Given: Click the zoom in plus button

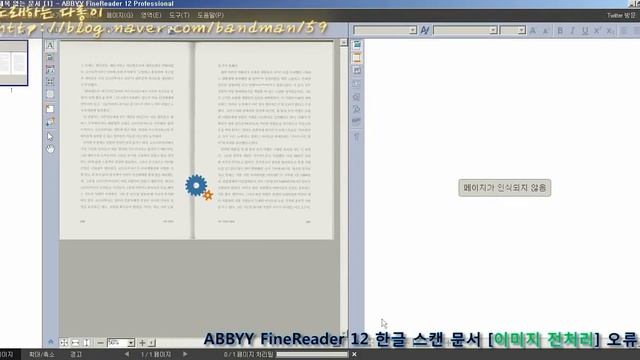Looking at the screenshot, I should point(142,343).
